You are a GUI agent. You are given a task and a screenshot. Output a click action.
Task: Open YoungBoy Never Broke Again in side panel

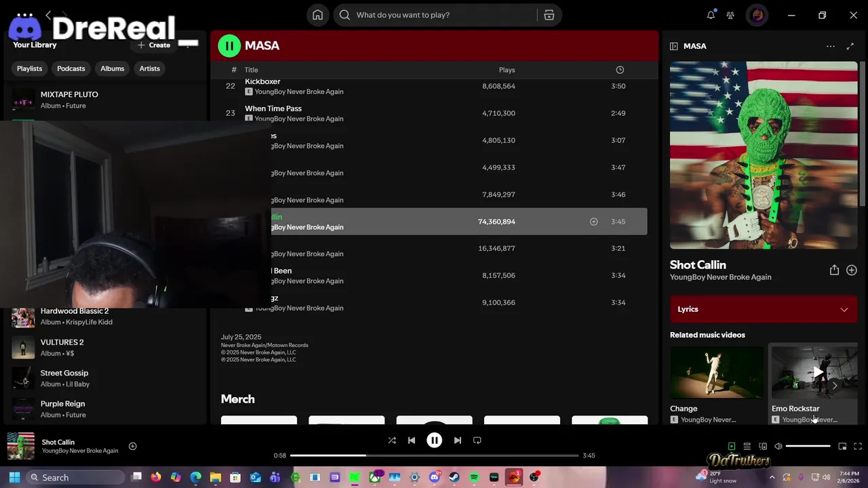(x=720, y=277)
